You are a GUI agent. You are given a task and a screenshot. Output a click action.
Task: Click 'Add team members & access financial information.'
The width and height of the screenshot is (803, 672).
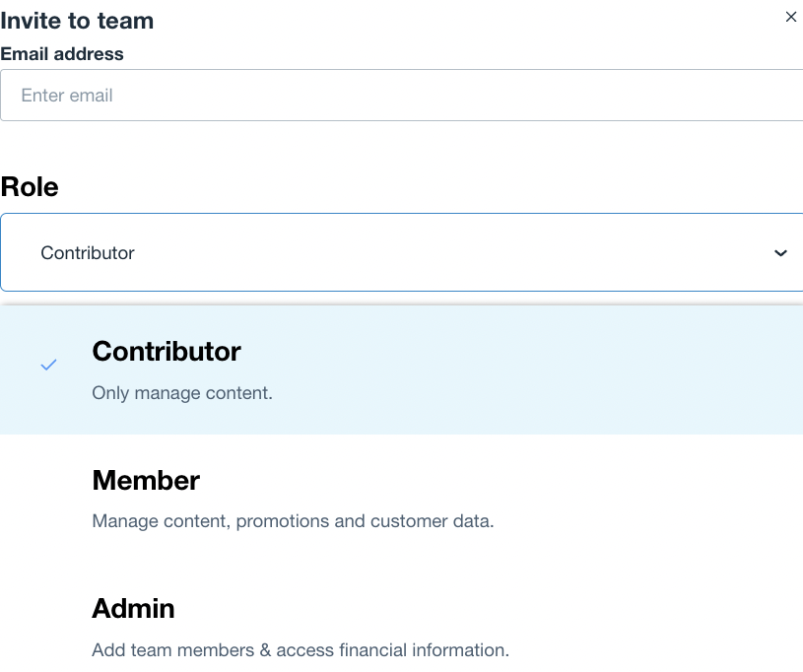[301, 650]
